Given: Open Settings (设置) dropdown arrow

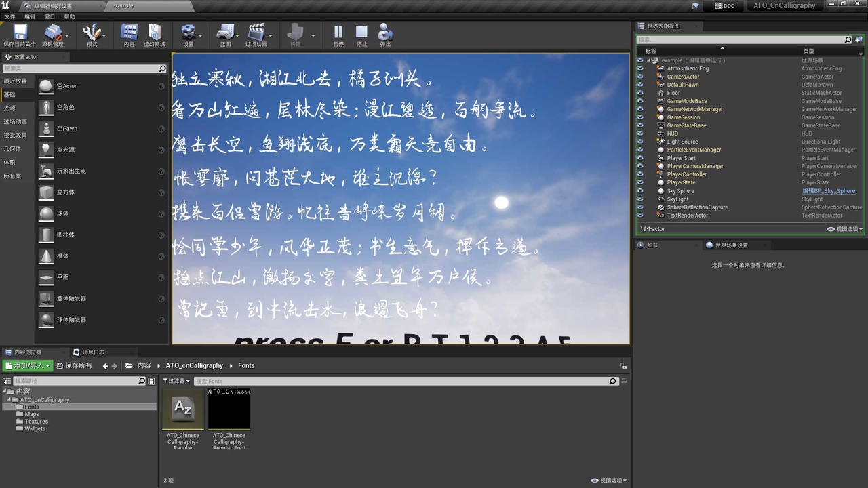Looking at the screenshot, I should tap(201, 35).
